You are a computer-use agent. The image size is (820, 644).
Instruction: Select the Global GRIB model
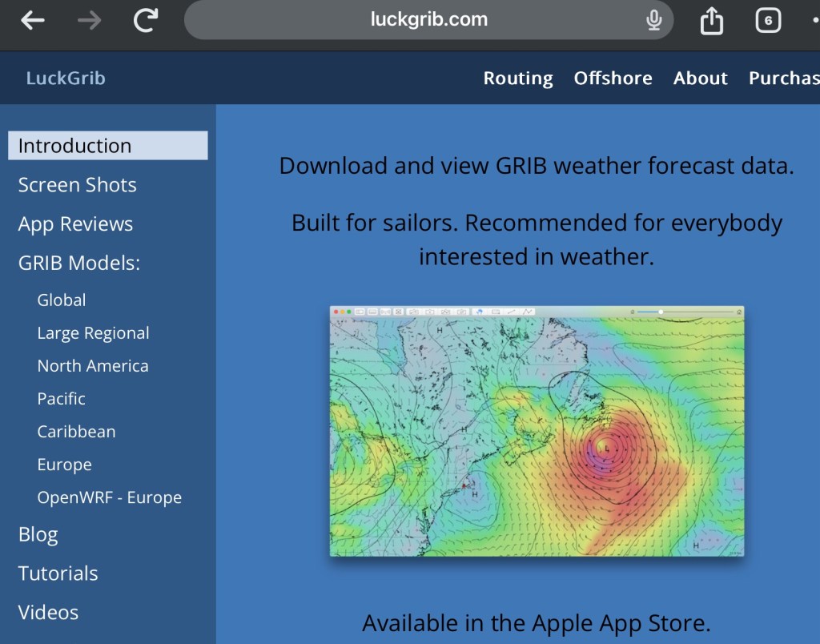point(61,300)
